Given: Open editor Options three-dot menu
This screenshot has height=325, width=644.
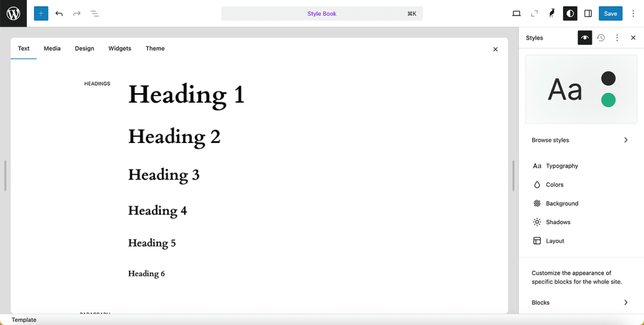Looking at the screenshot, I should [633, 13].
